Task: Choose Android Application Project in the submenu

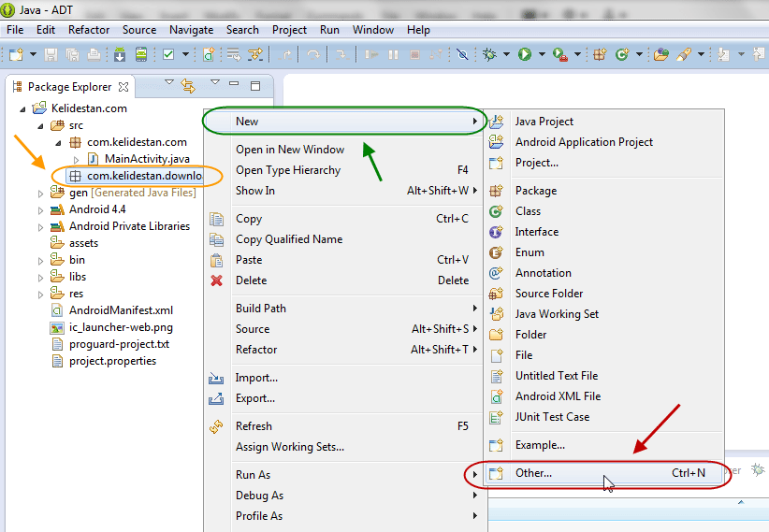Action: click(603, 142)
